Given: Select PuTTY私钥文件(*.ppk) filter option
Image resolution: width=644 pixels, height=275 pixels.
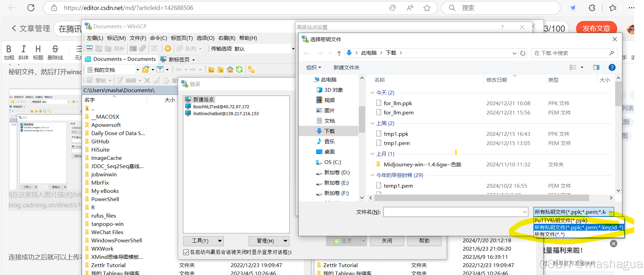Looking at the screenshot, I should [x=578, y=221].
